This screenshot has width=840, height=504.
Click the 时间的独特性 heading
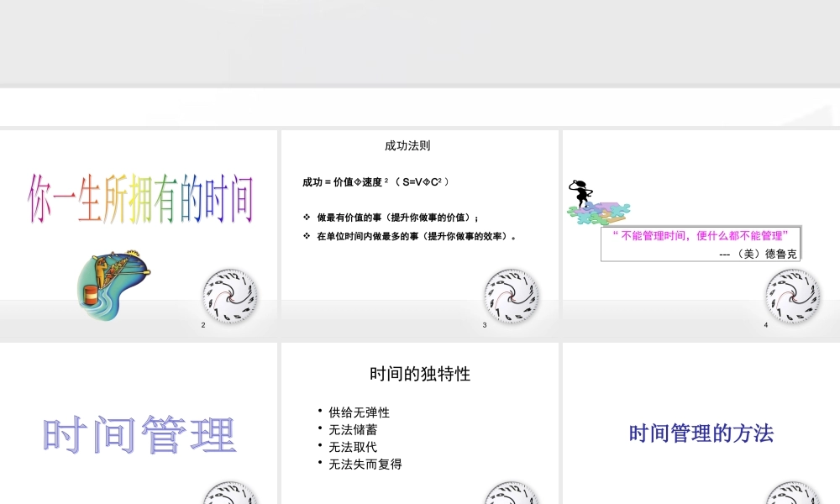point(420,374)
